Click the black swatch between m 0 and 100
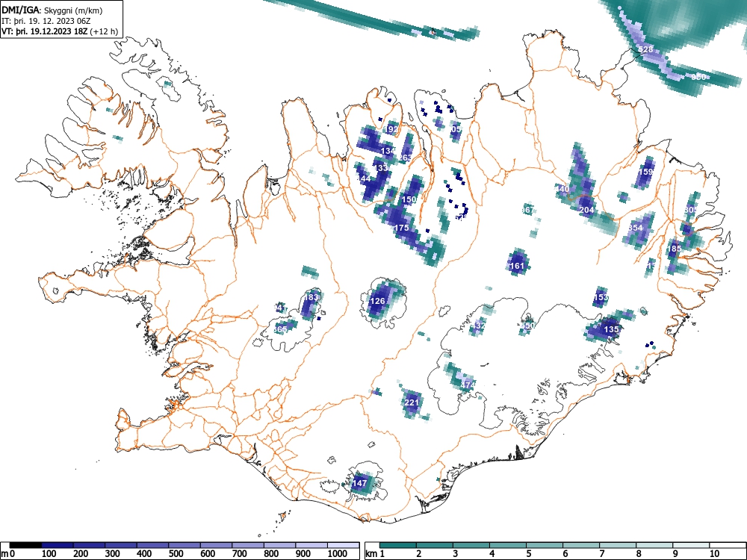Image resolution: width=747 pixels, height=560 pixels. (25, 545)
